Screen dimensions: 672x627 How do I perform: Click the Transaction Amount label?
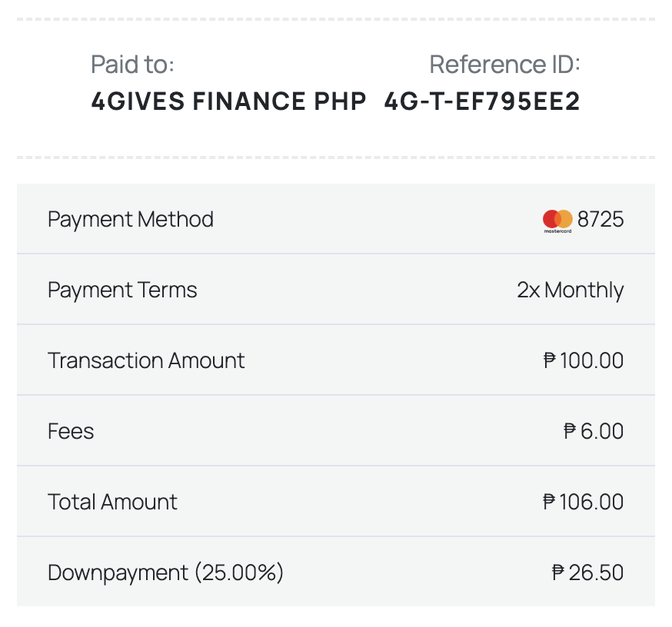point(146,361)
